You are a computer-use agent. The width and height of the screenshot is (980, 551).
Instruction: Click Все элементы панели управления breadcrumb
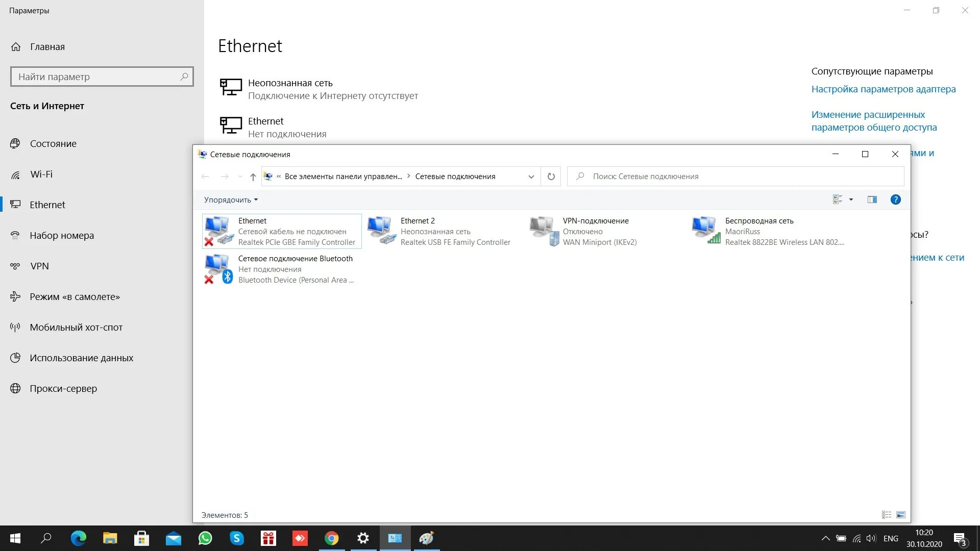click(x=343, y=177)
